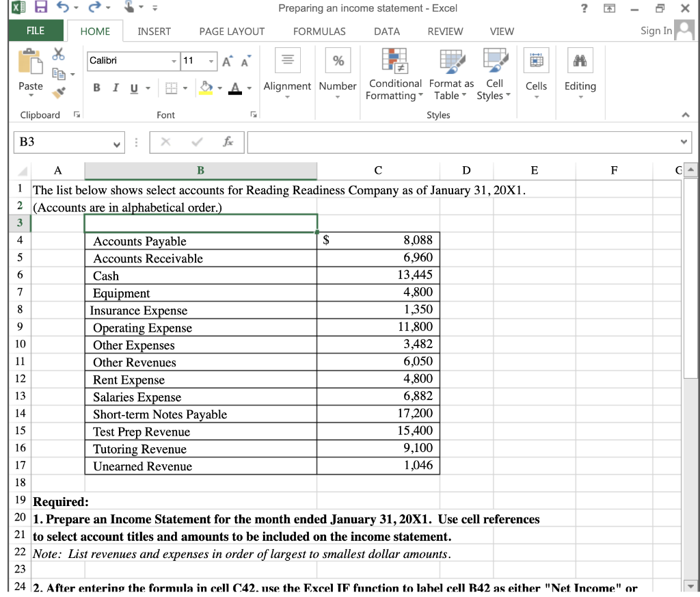This screenshot has width=700, height=597.
Task: Switch to the FORMULAS ribbon tab
Action: tap(319, 31)
